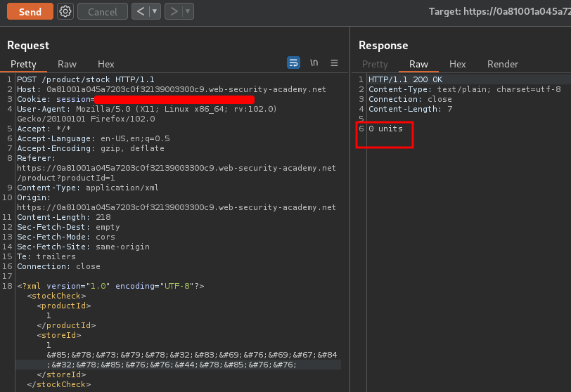The height and width of the screenshot is (392, 571).
Task: Click the Sec-Fetch-Mode: cors header
Action: click(66, 237)
